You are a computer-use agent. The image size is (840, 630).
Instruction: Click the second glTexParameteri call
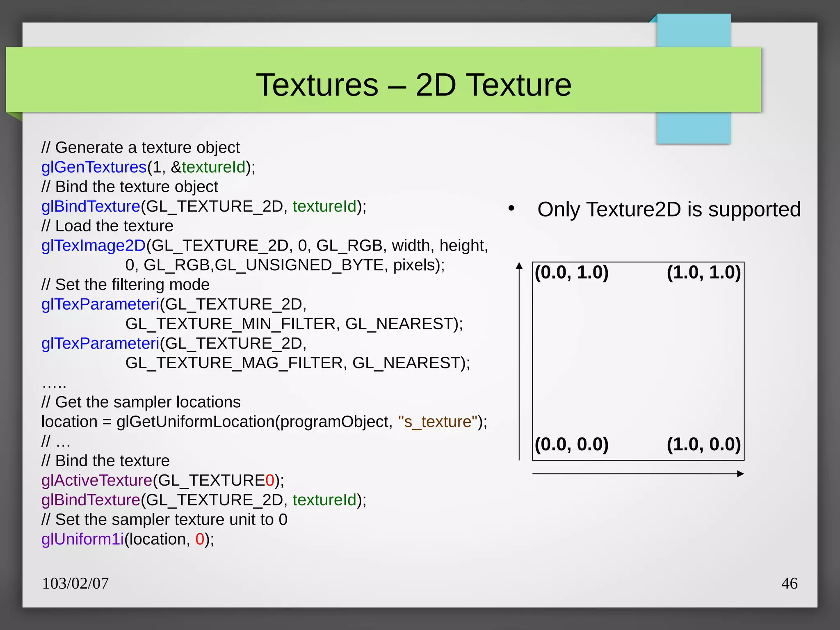coord(100,343)
